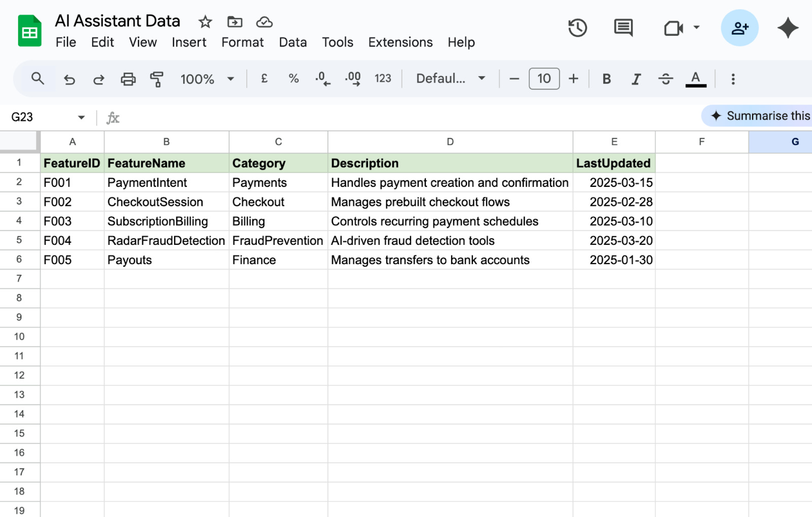812x517 pixels.
Task: Decrease decimal places
Action: coord(322,79)
